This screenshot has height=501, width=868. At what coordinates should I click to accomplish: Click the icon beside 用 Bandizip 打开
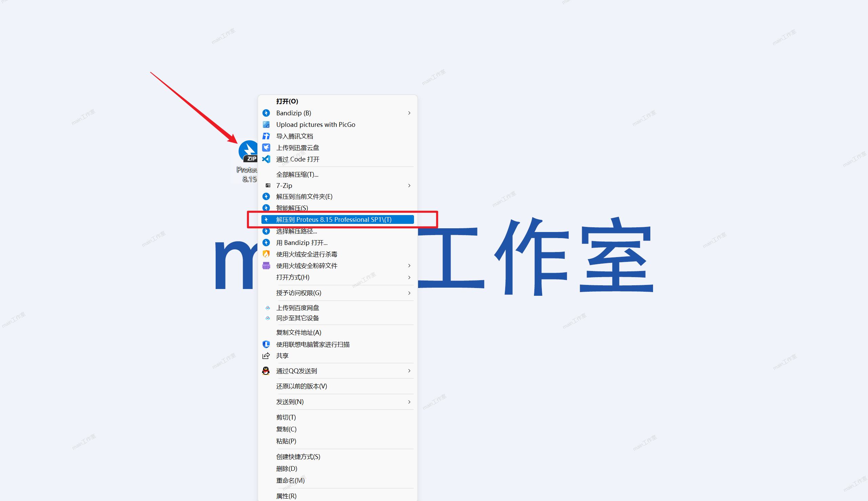pyautogui.click(x=266, y=243)
